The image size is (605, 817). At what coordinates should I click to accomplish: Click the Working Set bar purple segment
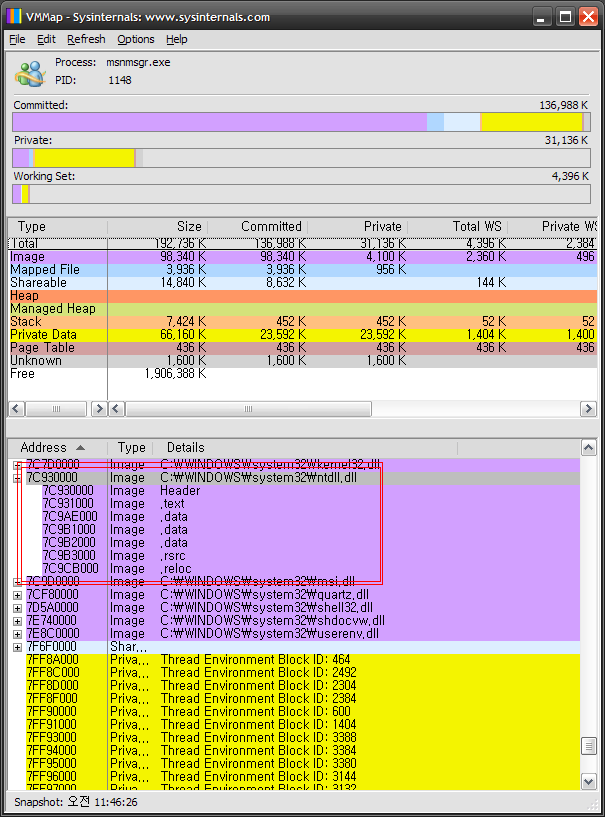(x=17, y=194)
